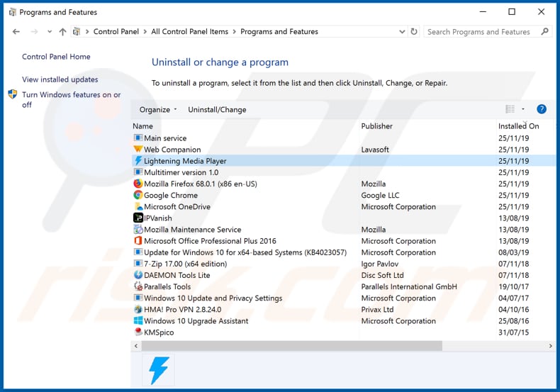This screenshot has height=392, width=560.
Task: Click the Google LLC publisher cell
Action: point(380,195)
